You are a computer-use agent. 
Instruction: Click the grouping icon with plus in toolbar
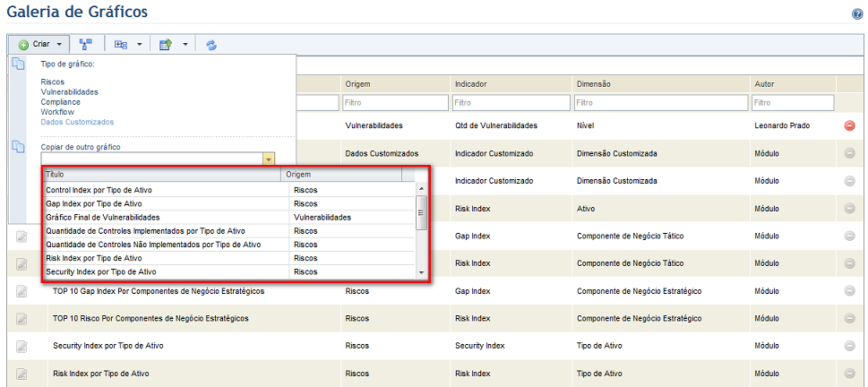point(121,44)
